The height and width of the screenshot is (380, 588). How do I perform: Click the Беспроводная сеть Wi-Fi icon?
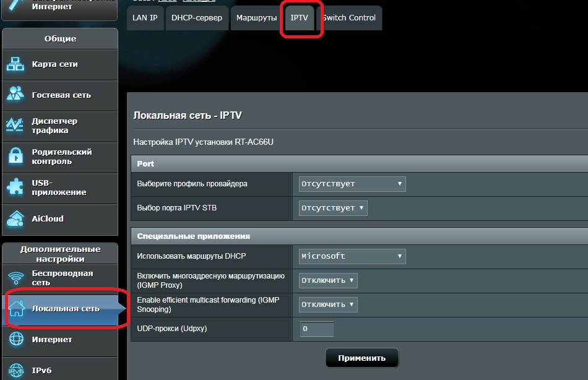tap(16, 278)
